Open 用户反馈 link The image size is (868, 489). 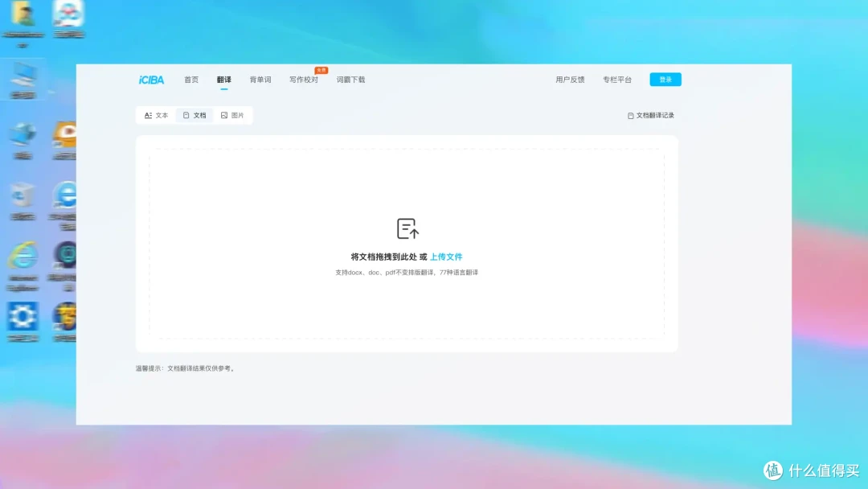point(570,80)
